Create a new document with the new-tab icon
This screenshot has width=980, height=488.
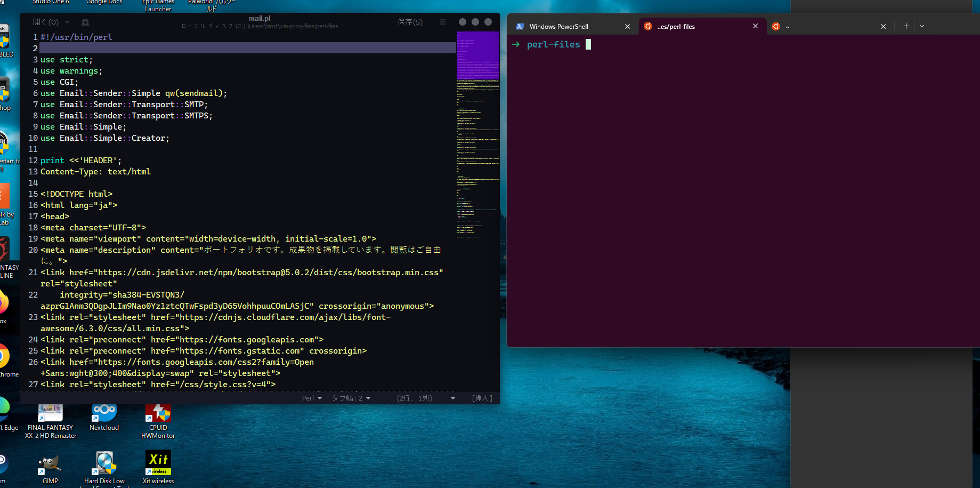(85, 22)
